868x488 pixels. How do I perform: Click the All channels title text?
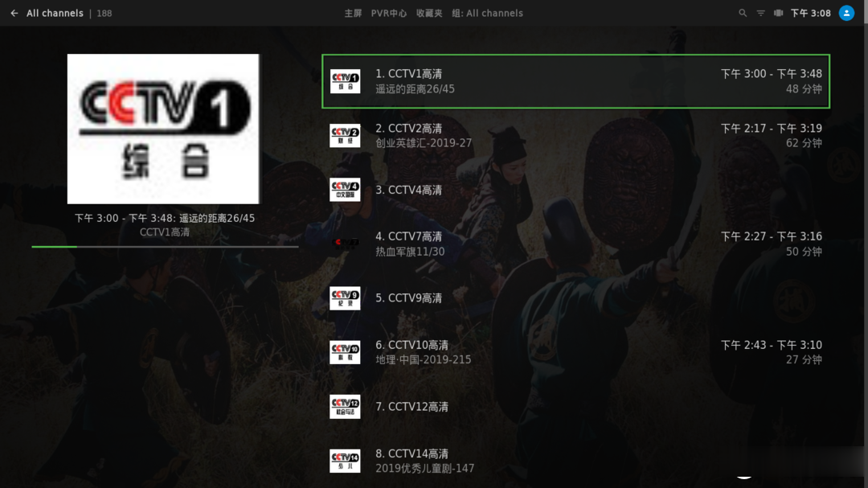tap(55, 14)
